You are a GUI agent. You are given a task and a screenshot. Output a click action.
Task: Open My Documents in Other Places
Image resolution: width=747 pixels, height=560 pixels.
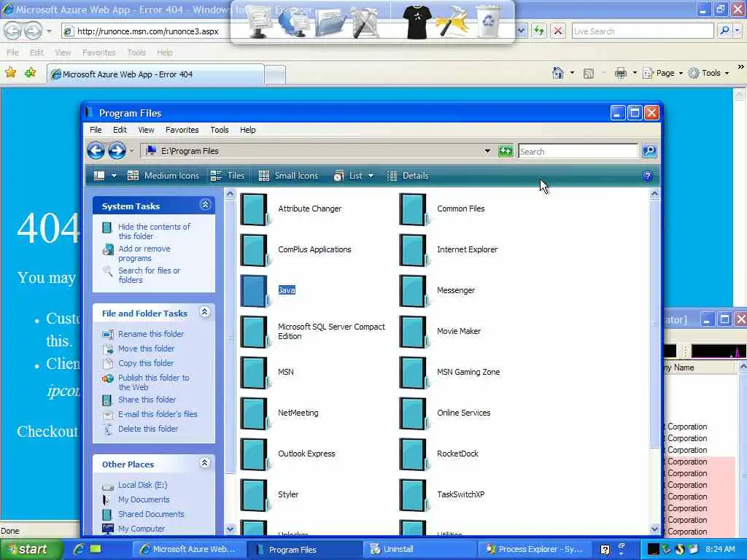[144, 499]
